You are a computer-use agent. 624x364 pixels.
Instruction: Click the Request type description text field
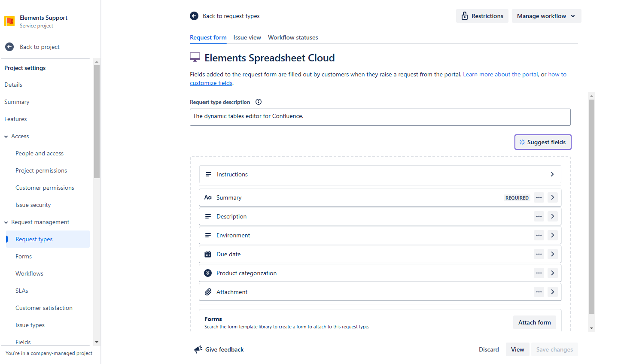pyautogui.click(x=380, y=117)
